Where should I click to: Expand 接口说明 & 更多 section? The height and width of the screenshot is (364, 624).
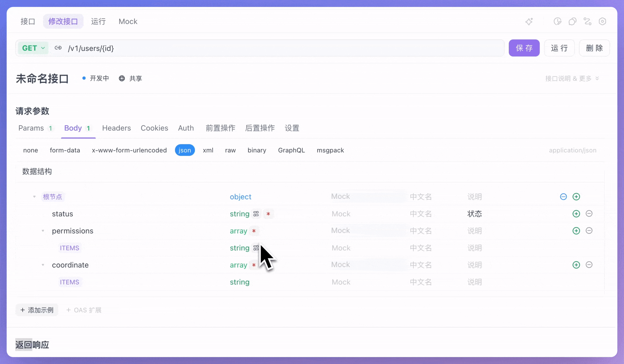point(572,79)
